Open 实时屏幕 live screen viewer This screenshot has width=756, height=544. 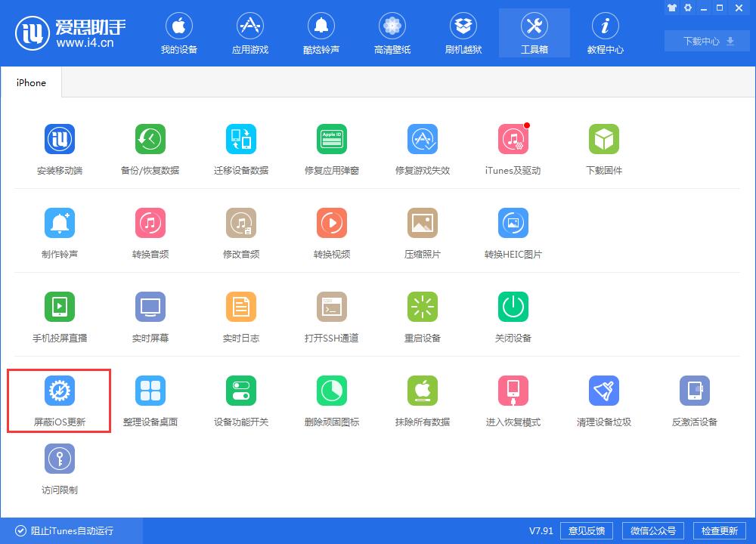coord(150,315)
